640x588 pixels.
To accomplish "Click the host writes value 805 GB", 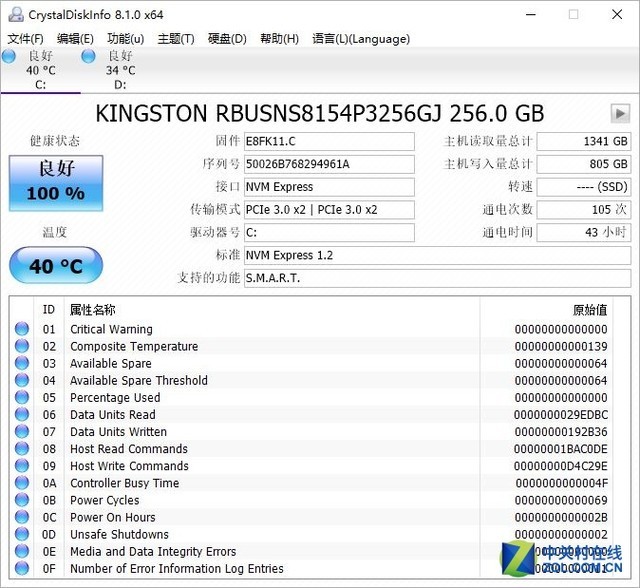I will pos(584,164).
